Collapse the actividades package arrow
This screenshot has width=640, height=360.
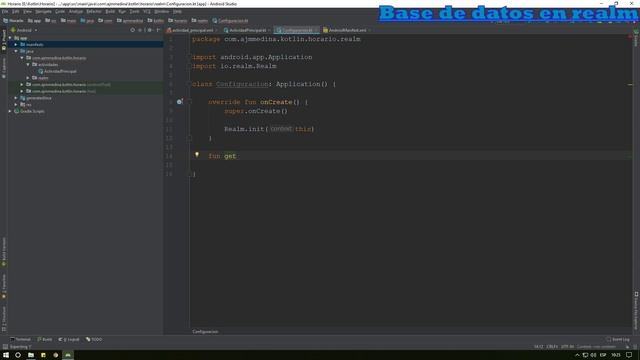(28, 64)
